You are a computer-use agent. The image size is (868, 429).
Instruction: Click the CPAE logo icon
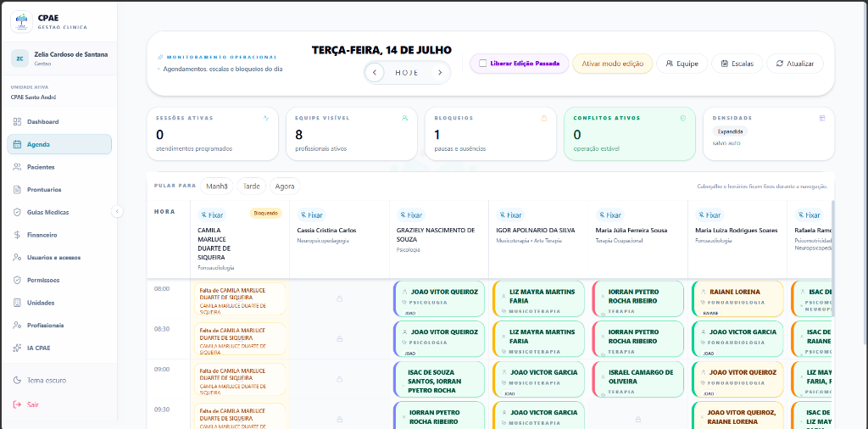[x=21, y=21]
